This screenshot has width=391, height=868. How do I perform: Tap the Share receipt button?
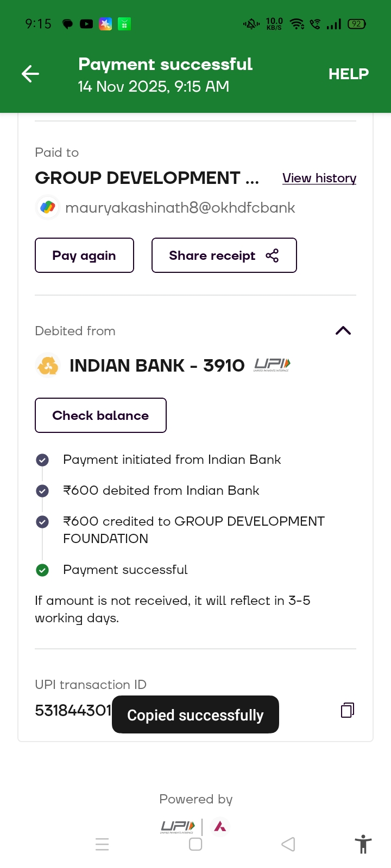coord(224,256)
